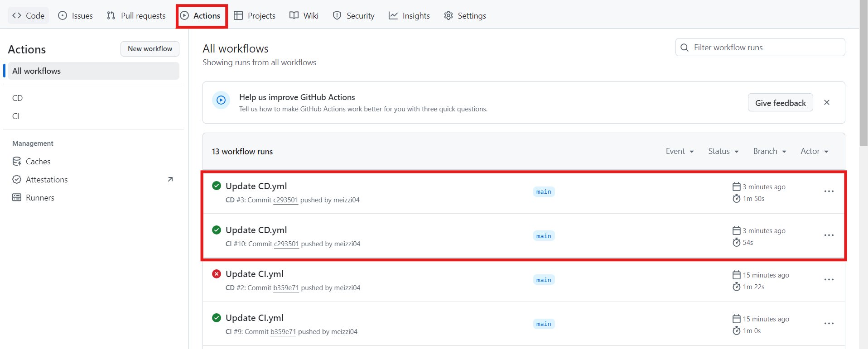
Task: Click the Give feedback button
Action: pos(781,103)
